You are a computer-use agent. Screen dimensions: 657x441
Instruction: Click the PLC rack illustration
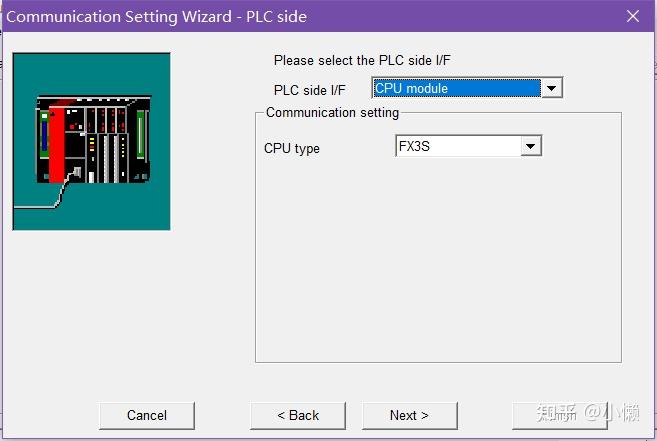91,141
